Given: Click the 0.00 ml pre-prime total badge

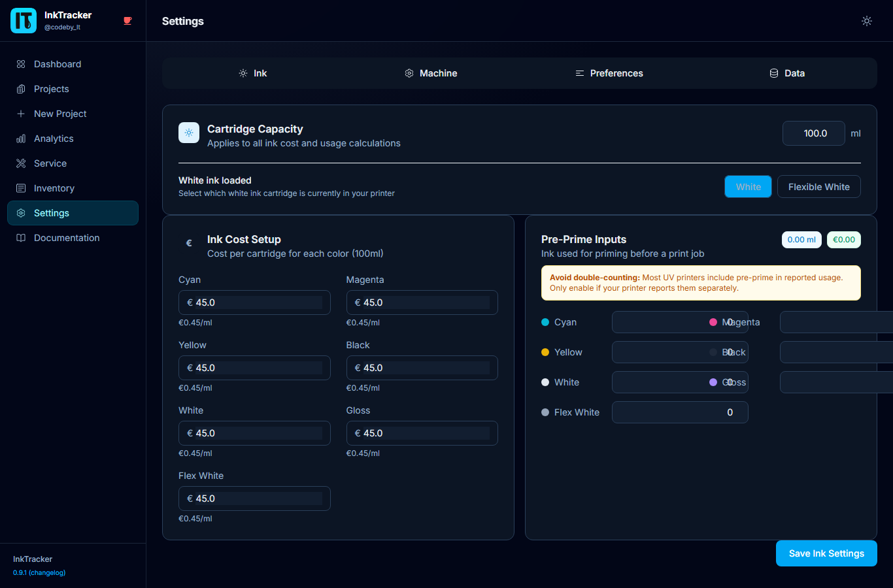Looking at the screenshot, I should coord(801,240).
